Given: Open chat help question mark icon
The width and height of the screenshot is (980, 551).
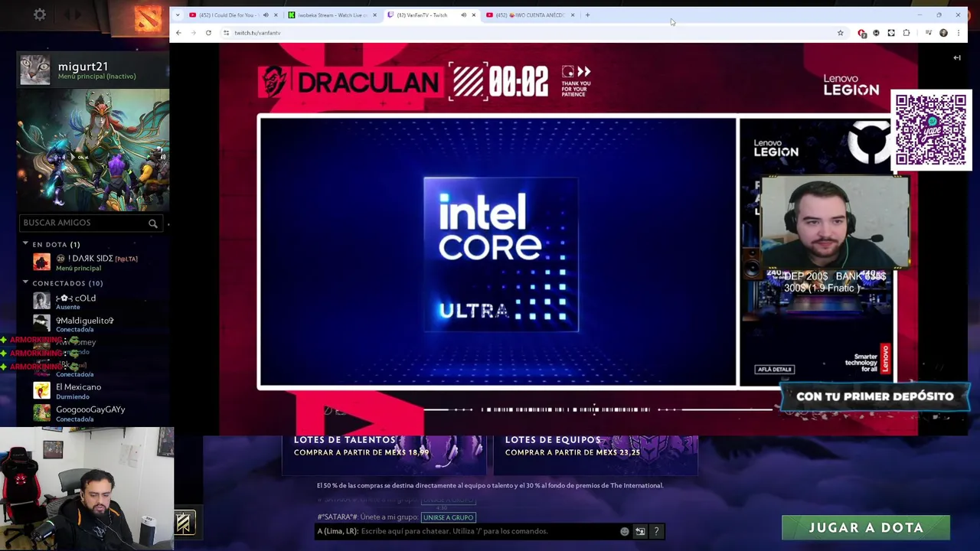Looking at the screenshot, I should [x=656, y=531].
